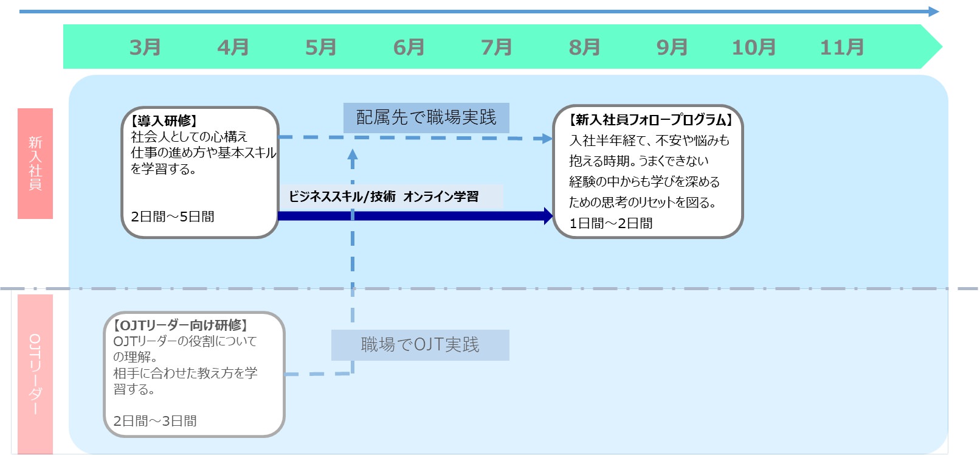Click the 9月 month label
The height and width of the screenshot is (455, 980).
point(672,47)
